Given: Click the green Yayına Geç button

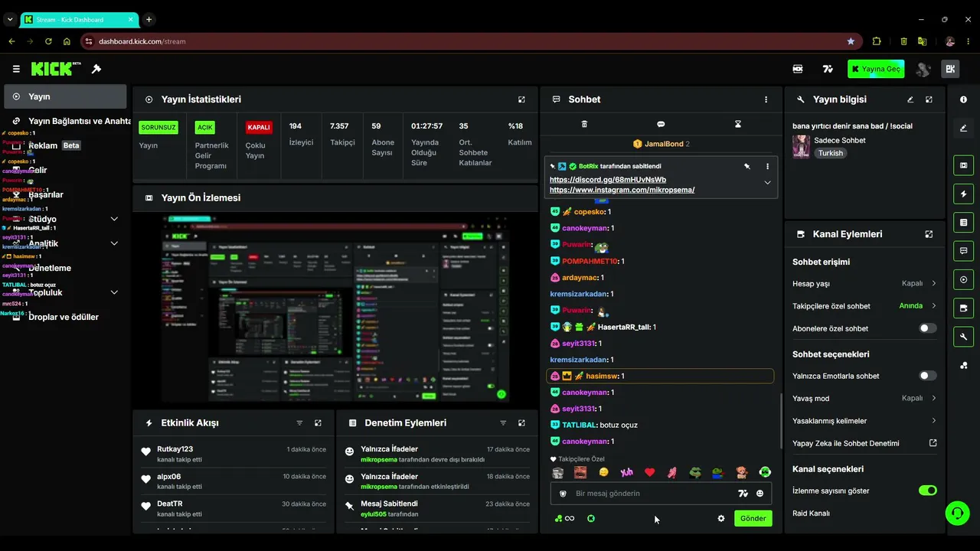Looking at the screenshot, I should point(876,69).
